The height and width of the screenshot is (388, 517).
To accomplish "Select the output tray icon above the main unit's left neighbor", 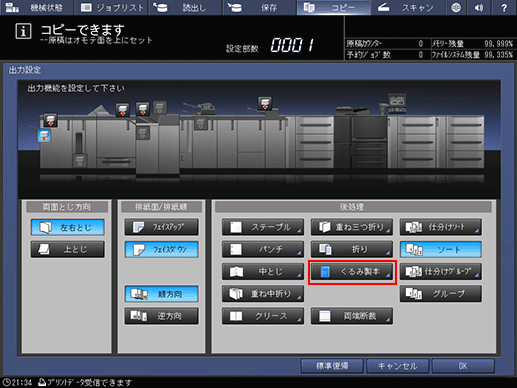I will pos(265,103).
